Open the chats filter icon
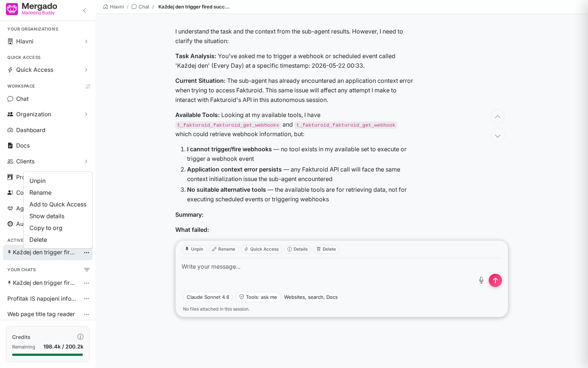The height and width of the screenshot is (368, 588). point(87,270)
